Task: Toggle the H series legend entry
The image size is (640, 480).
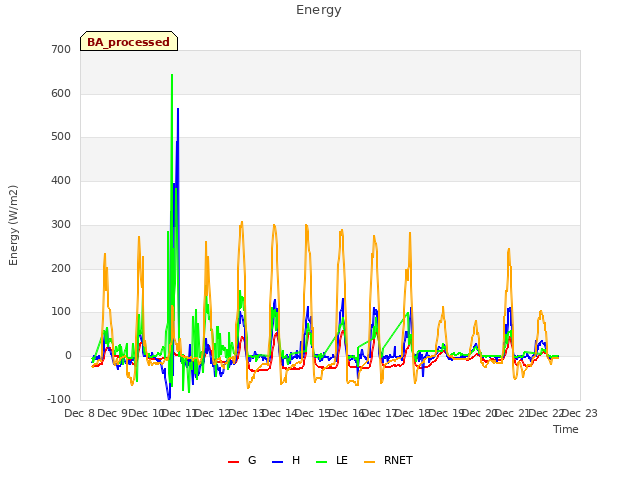Action: point(286,460)
